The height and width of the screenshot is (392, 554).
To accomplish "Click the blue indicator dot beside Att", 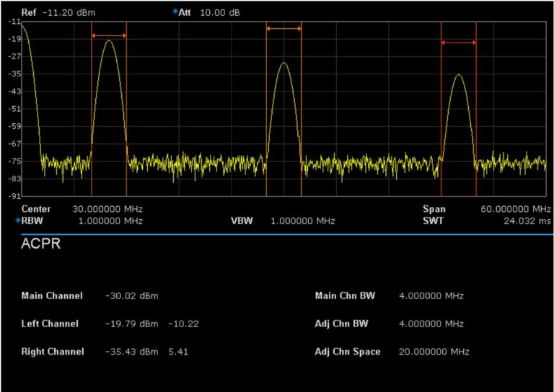I will coord(175,12).
